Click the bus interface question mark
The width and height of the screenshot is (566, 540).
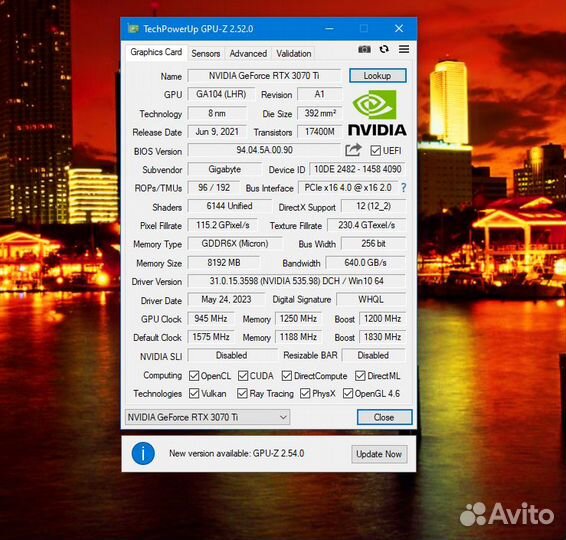(404, 188)
